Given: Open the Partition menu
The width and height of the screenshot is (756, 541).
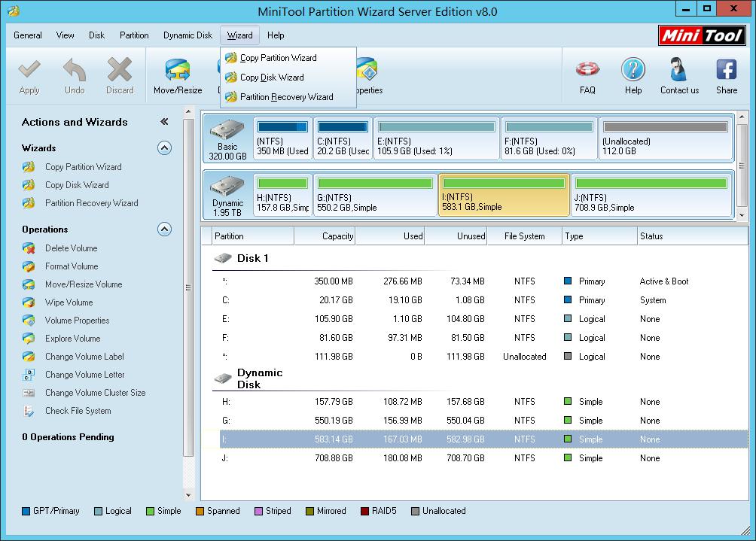Looking at the screenshot, I should 134,35.
